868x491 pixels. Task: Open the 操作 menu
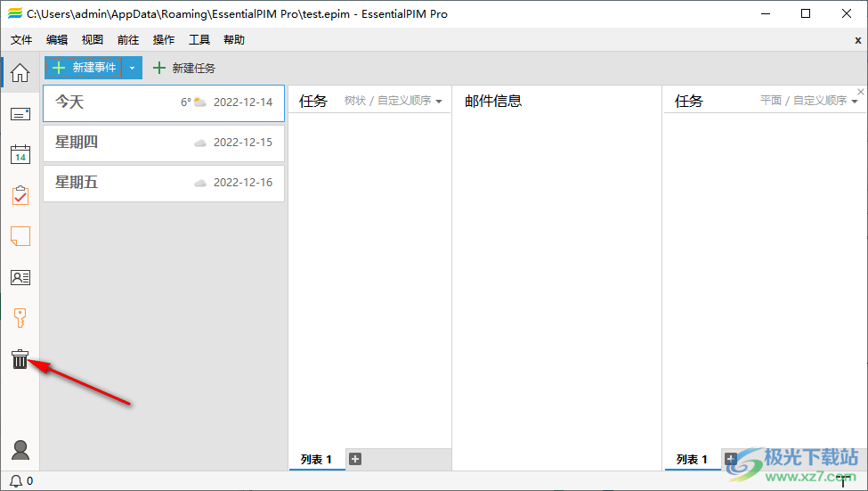163,40
